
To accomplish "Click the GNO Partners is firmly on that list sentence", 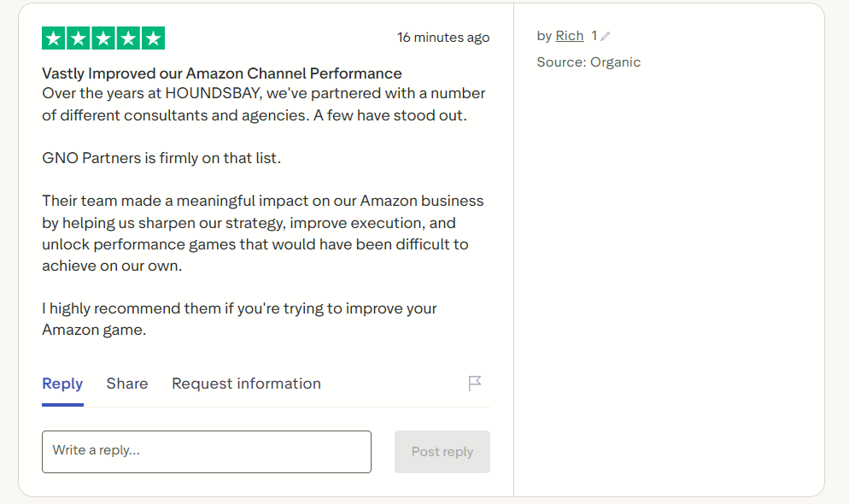I will (x=161, y=158).
